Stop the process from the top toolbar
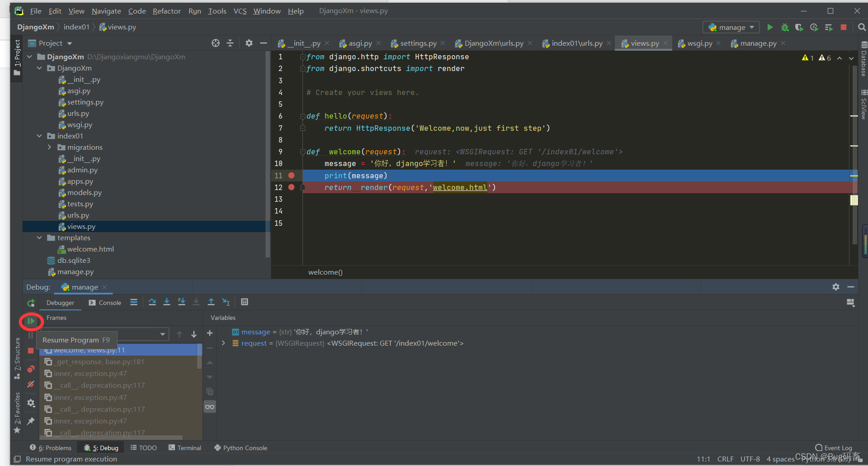Image resolution: width=868 pixels, height=466 pixels. (844, 27)
